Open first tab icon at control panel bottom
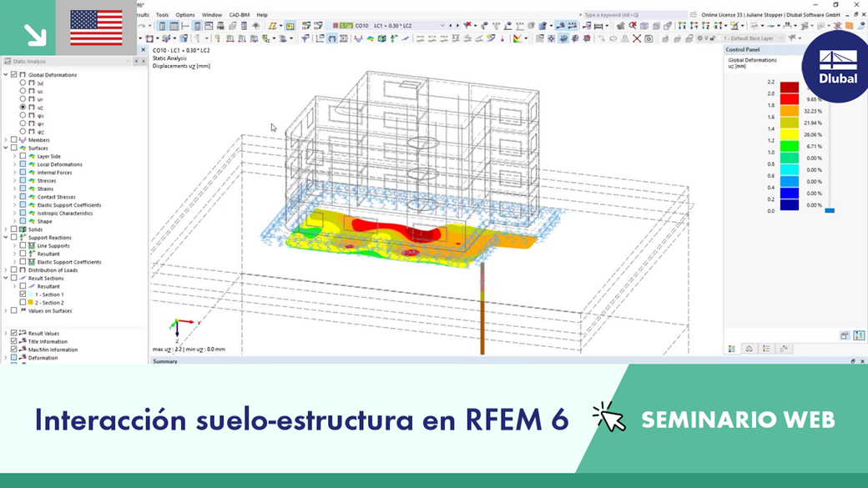868x488 pixels. click(x=732, y=349)
